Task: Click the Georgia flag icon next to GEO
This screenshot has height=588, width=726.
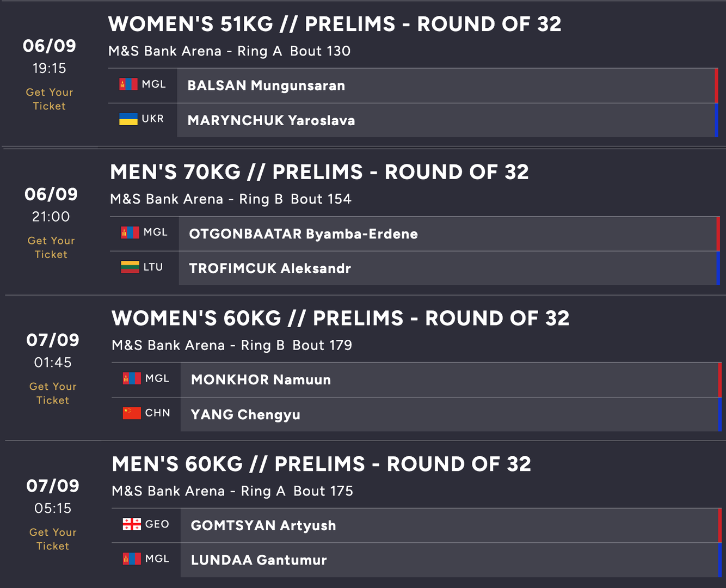Action: (x=132, y=524)
